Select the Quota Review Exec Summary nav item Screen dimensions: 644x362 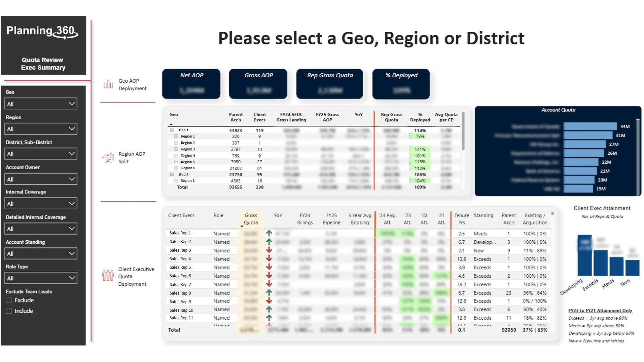click(42, 63)
